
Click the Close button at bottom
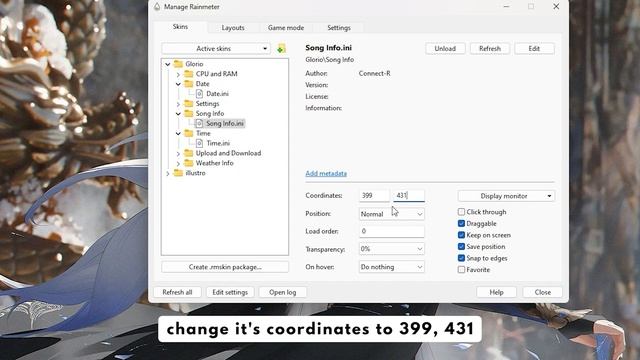click(x=542, y=292)
